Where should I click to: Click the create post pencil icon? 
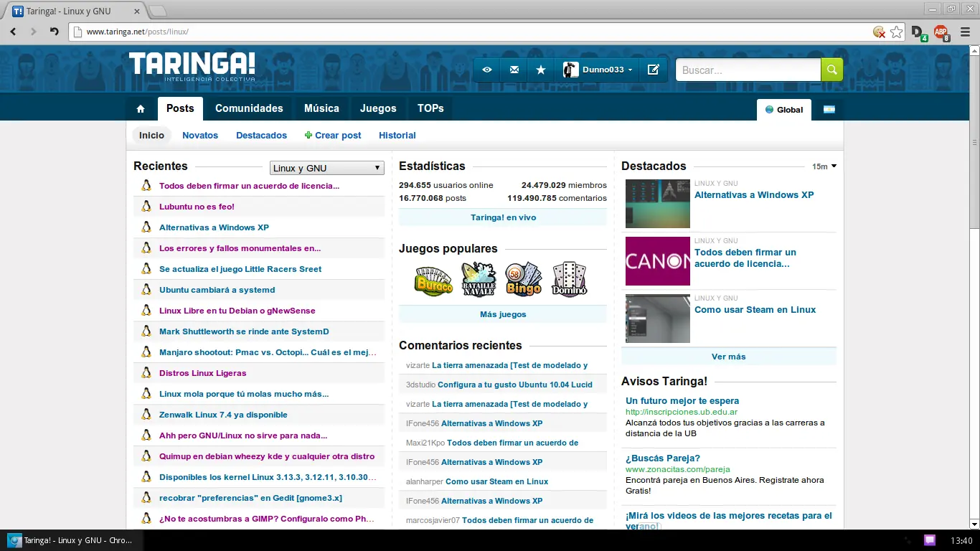point(653,70)
